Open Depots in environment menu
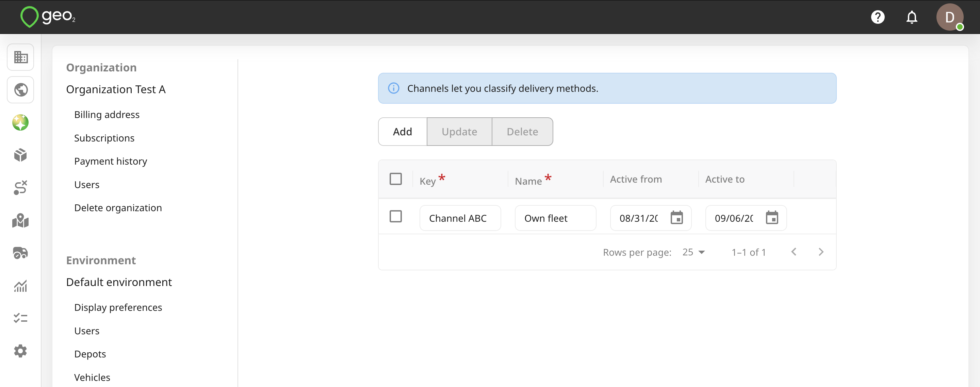Image resolution: width=980 pixels, height=387 pixels. pos(90,354)
